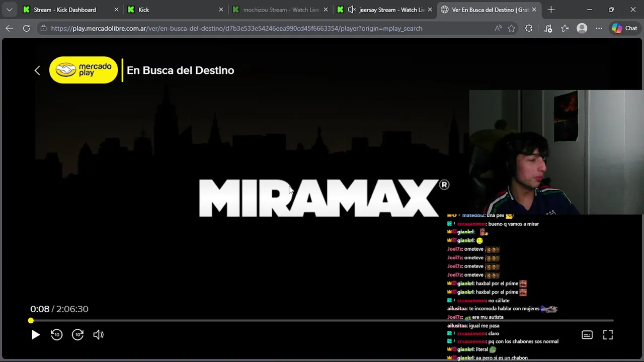Click the browser back arrow
The width and height of the screenshot is (644, 362).
click(9, 28)
